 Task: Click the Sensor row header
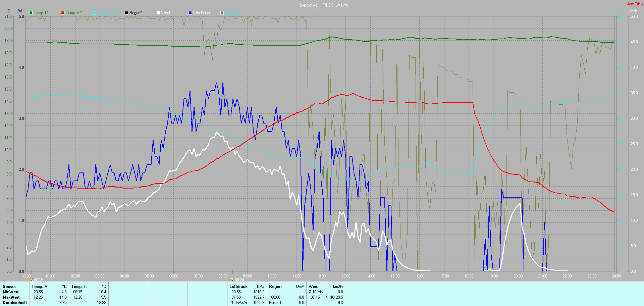pos(9,287)
